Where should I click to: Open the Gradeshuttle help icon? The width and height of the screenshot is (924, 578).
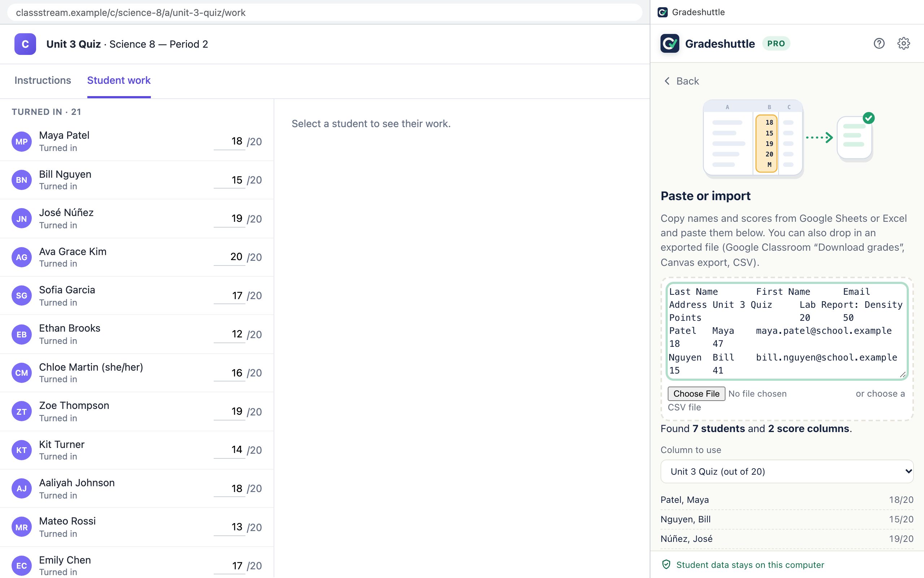click(x=879, y=44)
